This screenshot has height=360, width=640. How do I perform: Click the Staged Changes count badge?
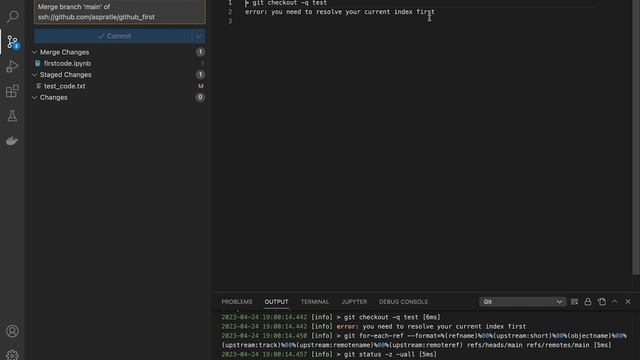[200, 75]
